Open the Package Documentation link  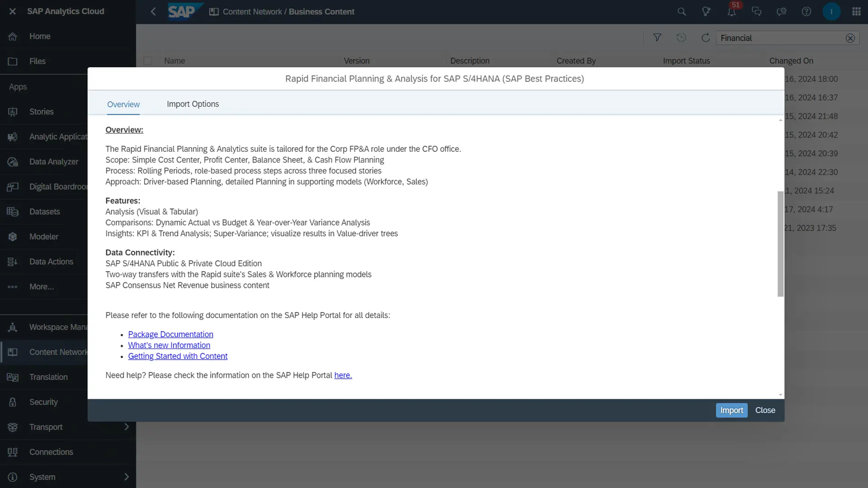(x=170, y=334)
